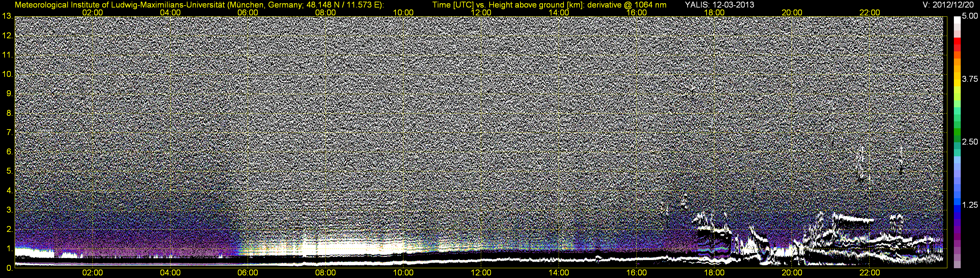Click the 5 km height axis label
Screen dimensions: 980x278
pyautogui.click(x=9, y=171)
